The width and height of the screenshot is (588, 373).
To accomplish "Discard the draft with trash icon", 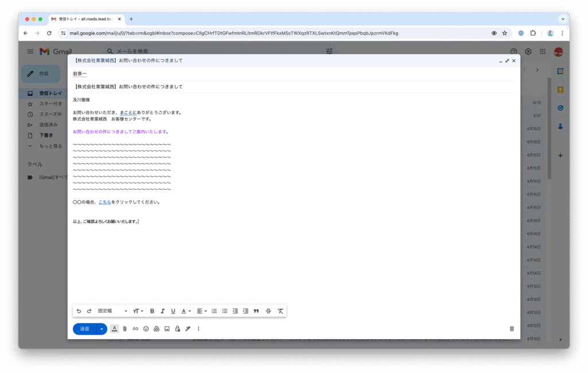I will tap(512, 329).
